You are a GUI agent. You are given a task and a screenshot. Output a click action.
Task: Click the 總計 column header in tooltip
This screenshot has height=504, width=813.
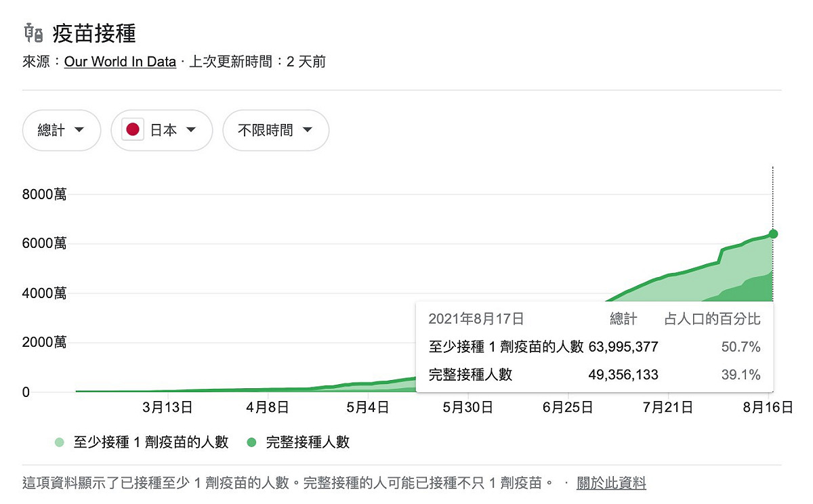(x=623, y=319)
